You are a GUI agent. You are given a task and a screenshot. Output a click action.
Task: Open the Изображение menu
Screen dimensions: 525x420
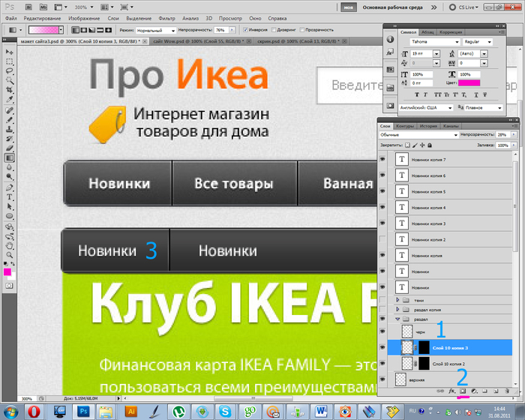[84, 19]
